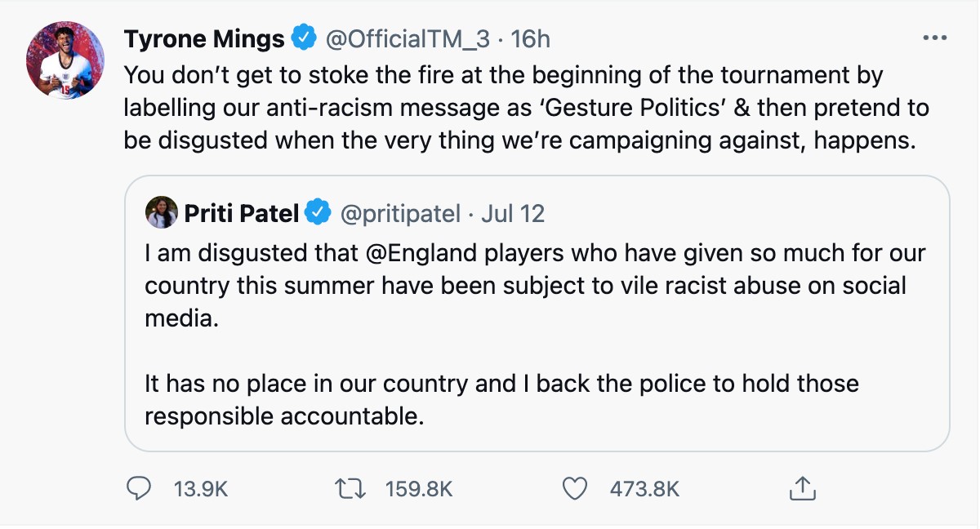Click the 473.8K likes count

pyautogui.click(x=644, y=489)
